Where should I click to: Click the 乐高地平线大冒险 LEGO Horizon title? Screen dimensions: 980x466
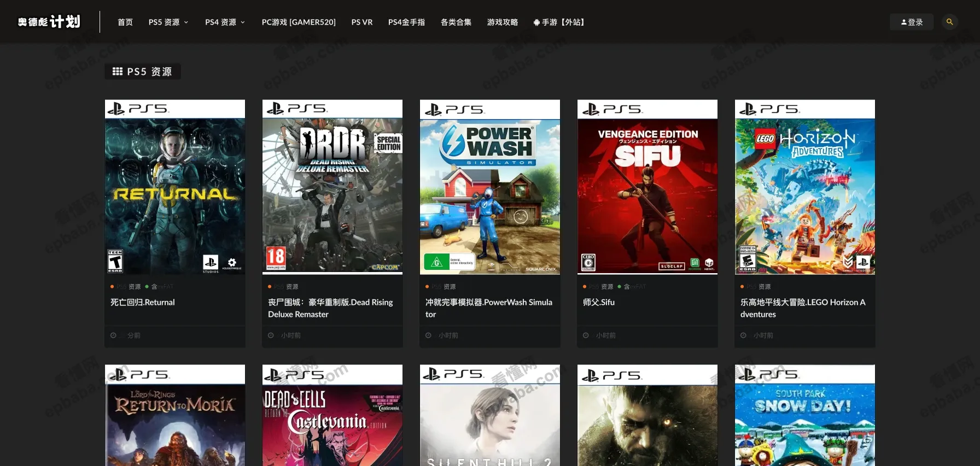[x=803, y=308]
